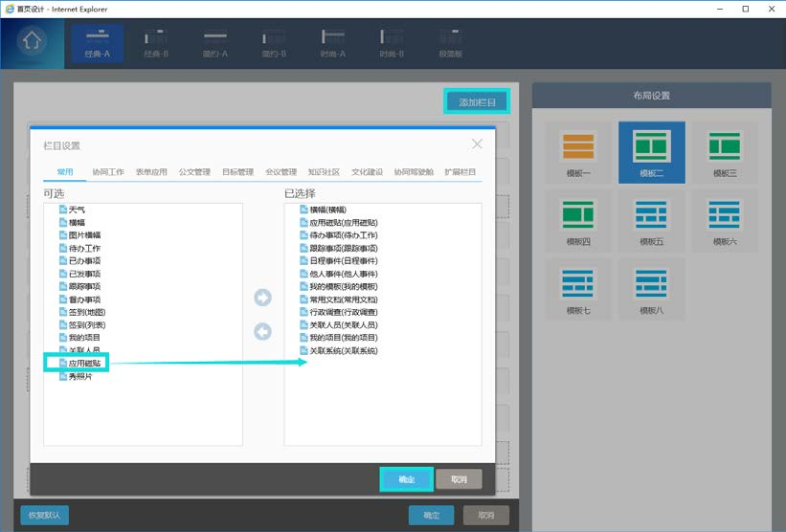Click the left arrow to remove item
The width and height of the screenshot is (786, 532).
[x=263, y=332]
